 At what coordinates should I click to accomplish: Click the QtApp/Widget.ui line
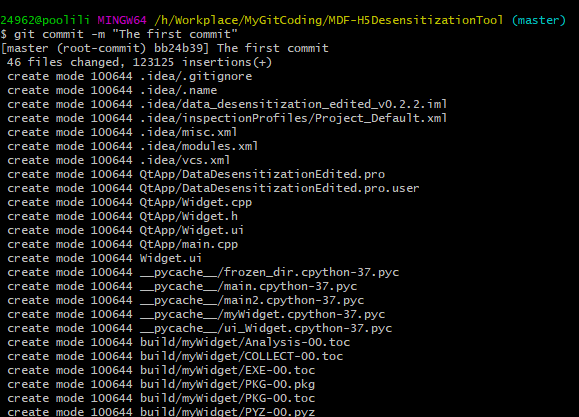(126, 231)
